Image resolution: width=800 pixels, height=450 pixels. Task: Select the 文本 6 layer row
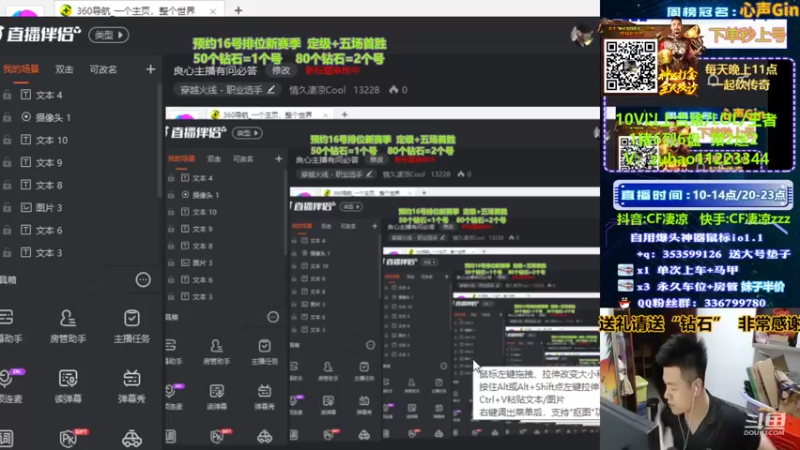pos(81,230)
